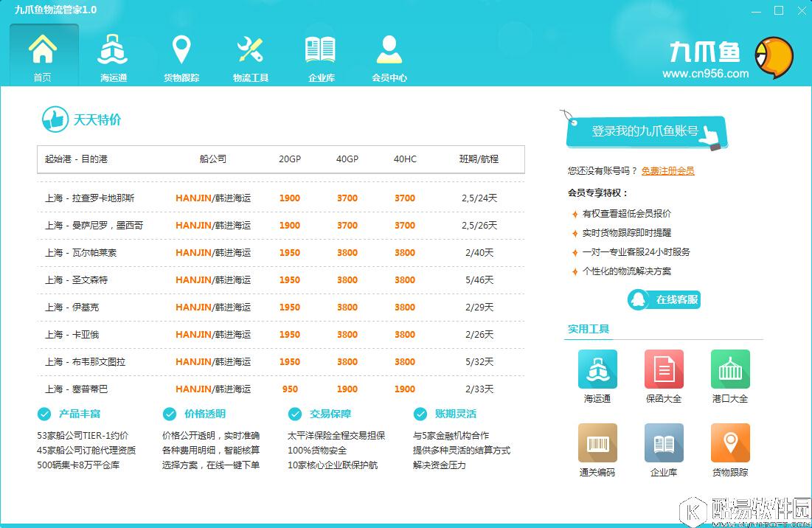Viewport: 812px width, 528px height.
Task: Open the 通关编码 customs code icon
Action: 597,443
